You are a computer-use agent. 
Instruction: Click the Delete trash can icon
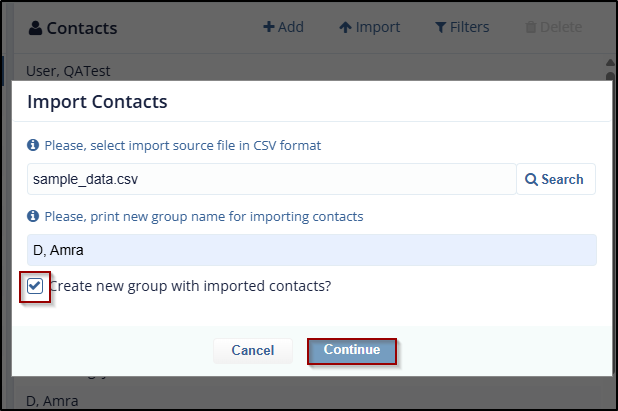tap(530, 27)
